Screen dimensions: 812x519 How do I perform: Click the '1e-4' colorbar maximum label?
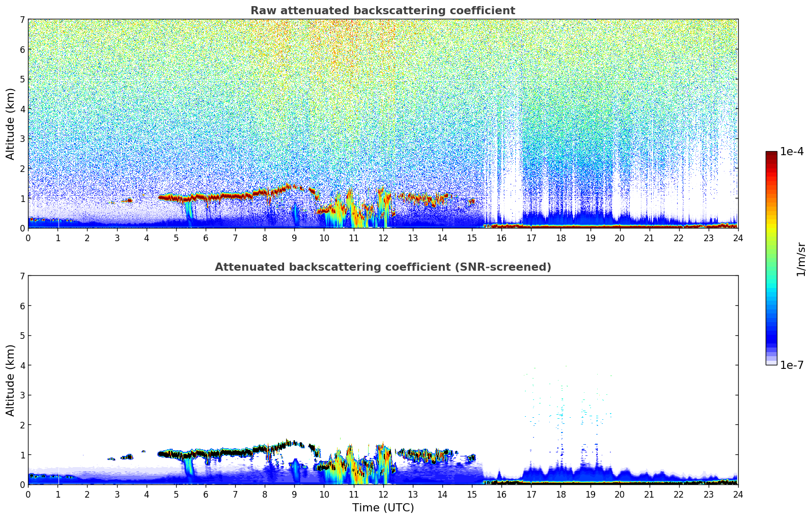coord(792,152)
